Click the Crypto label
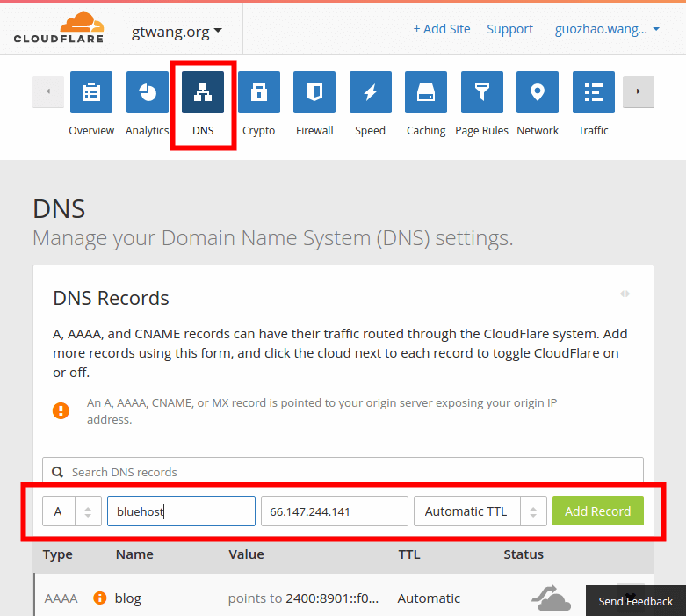Screen dimensions: 686x616 click(258, 130)
